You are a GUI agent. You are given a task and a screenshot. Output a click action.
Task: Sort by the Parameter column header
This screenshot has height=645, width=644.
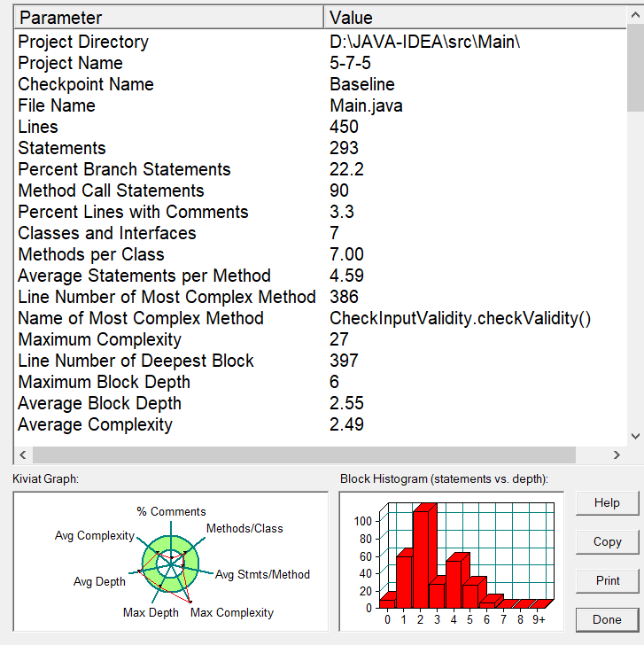click(x=169, y=18)
